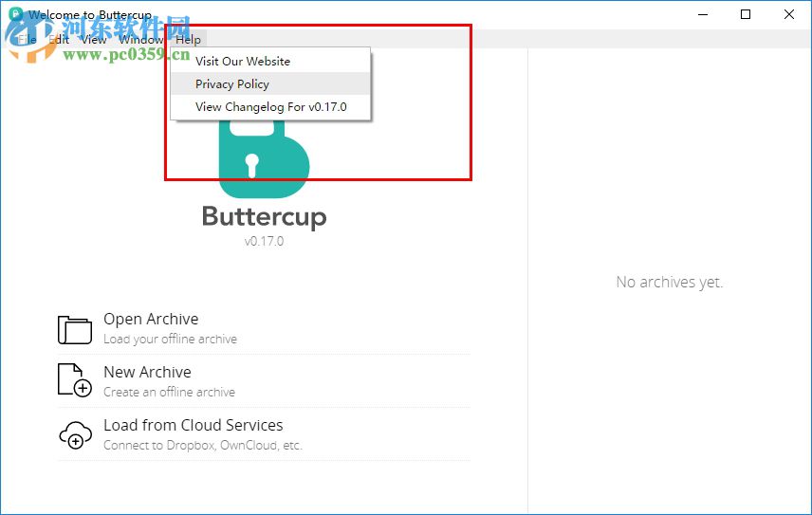Click 'Create an offline archive' text
The image size is (812, 515).
tap(169, 393)
